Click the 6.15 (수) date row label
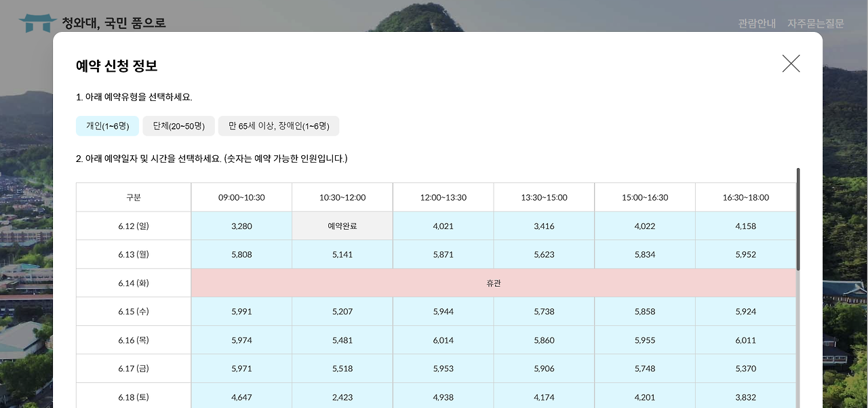Screen dimensions: 868x408 pyautogui.click(x=134, y=312)
